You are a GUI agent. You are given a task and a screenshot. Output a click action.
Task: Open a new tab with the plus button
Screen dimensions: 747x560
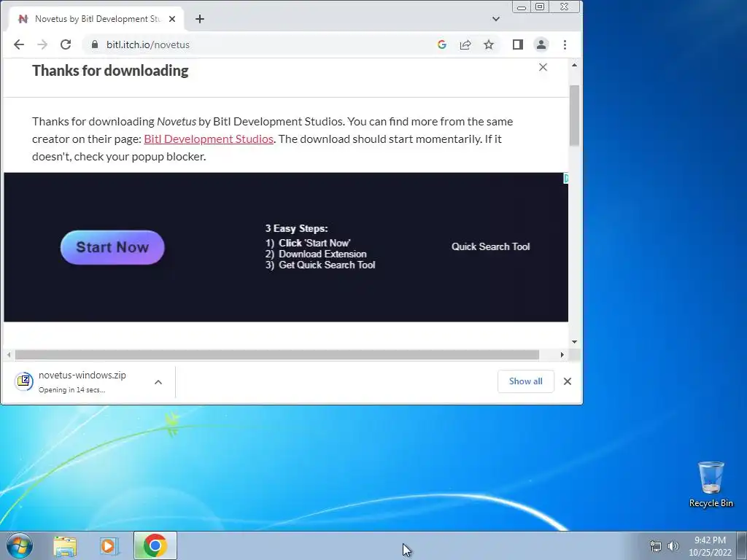[x=200, y=19]
